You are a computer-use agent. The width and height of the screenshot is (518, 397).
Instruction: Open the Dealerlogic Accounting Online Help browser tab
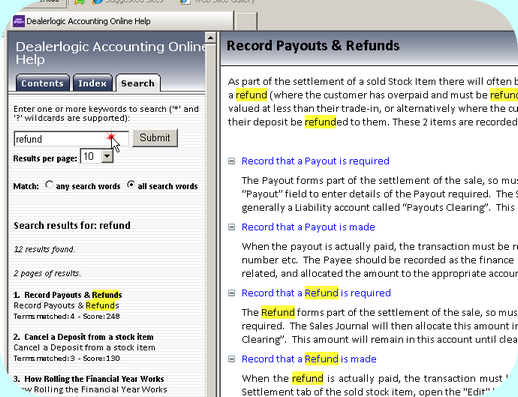pos(121,21)
